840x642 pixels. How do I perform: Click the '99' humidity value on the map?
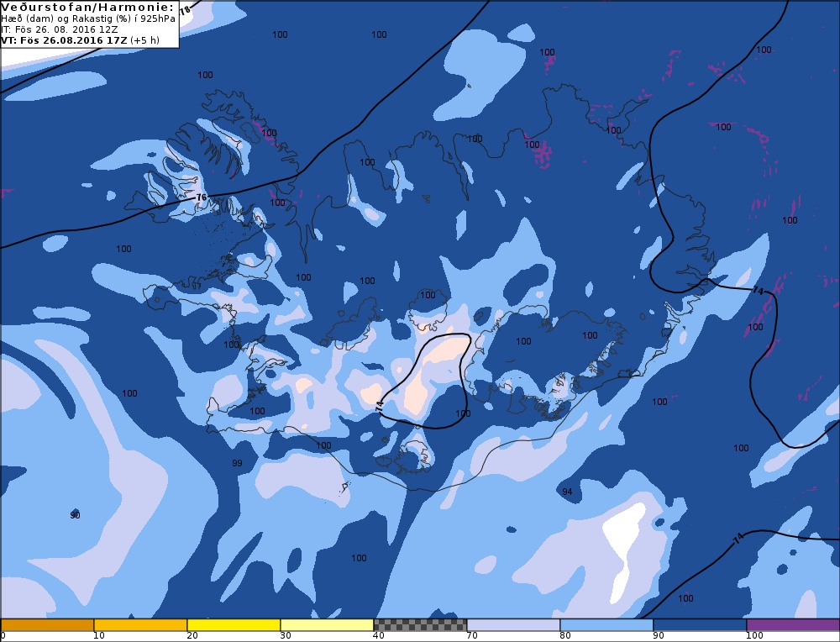point(238,463)
